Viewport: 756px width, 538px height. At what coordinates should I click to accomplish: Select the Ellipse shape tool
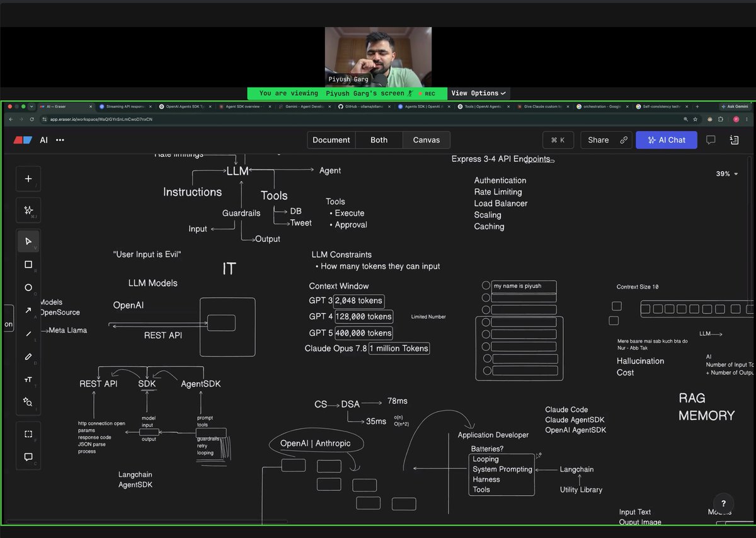pos(28,287)
